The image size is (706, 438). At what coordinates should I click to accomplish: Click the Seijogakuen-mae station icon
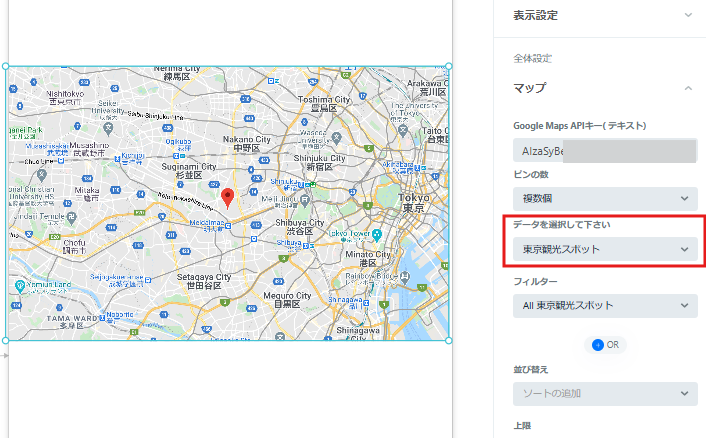pyautogui.click(x=148, y=280)
